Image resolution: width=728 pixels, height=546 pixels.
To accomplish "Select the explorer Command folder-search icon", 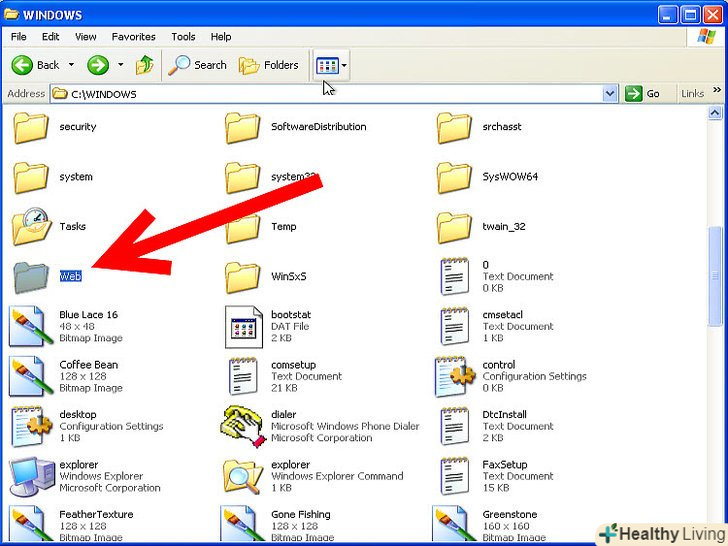I will click(243, 477).
